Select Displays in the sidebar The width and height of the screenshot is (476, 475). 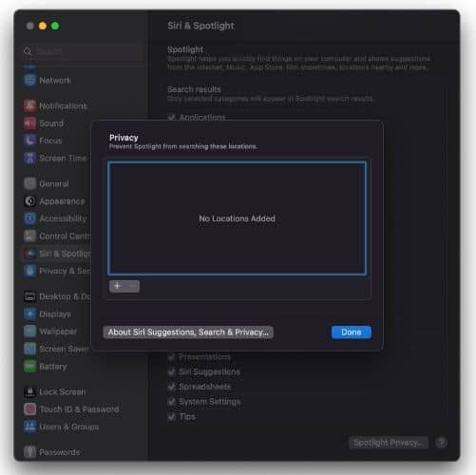55,314
